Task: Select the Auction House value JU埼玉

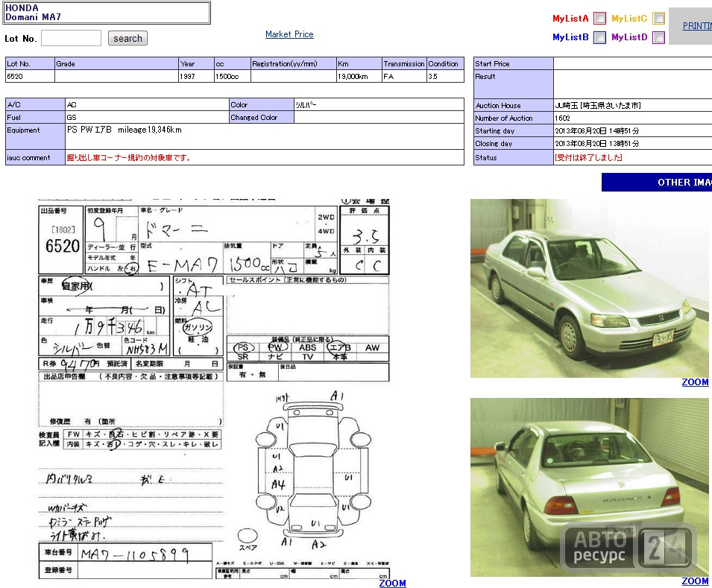Action: click(x=598, y=105)
